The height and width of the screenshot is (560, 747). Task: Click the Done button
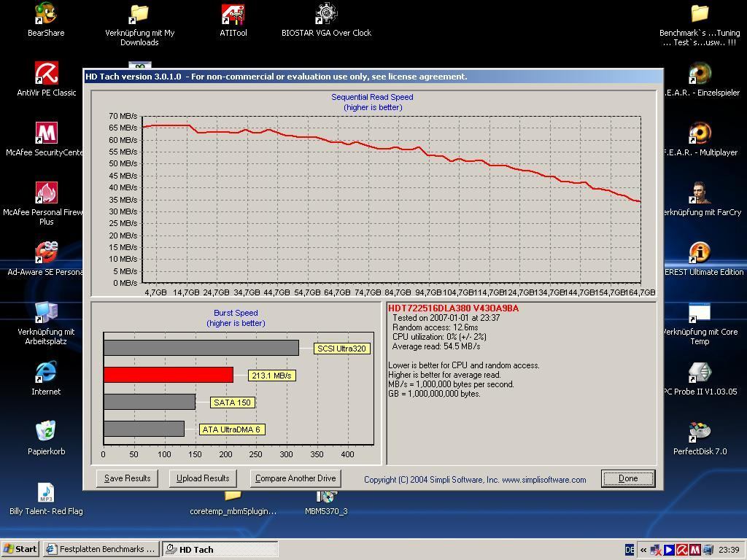(628, 478)
